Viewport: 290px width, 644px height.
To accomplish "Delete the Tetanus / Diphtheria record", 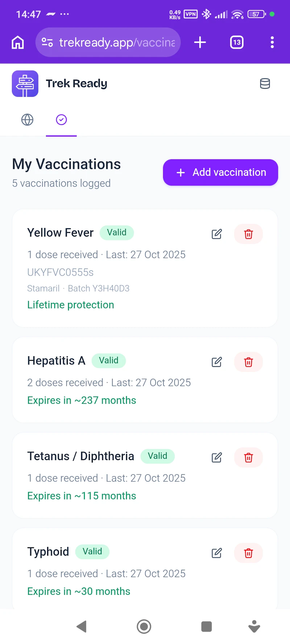I will 248,457.
